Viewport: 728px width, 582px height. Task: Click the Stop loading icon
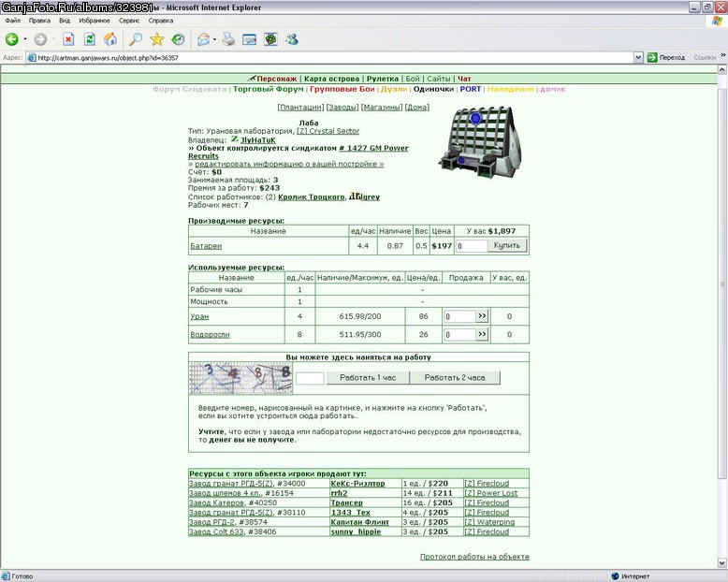(x=68, y=39)
